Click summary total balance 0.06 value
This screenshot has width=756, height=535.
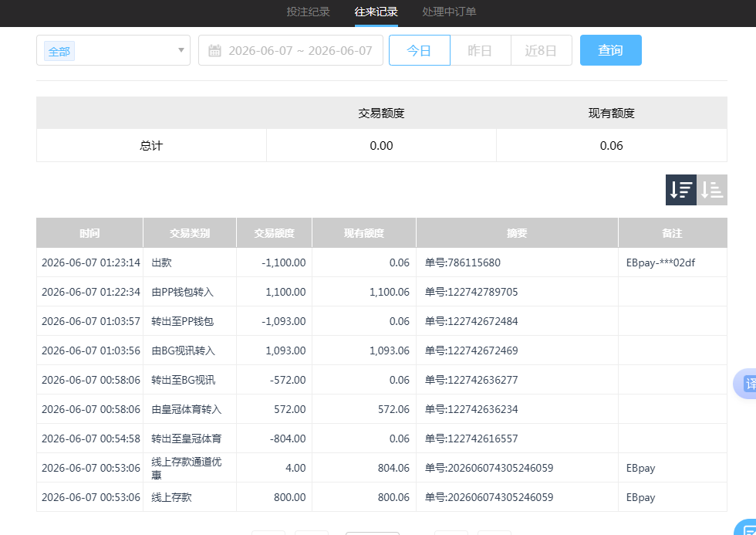click(611, 145)
